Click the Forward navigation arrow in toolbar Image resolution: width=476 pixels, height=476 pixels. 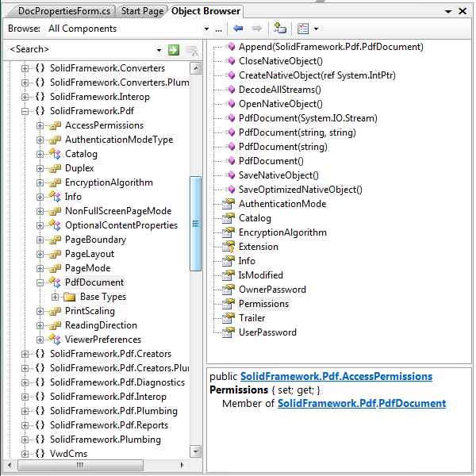tap(257, 29)
